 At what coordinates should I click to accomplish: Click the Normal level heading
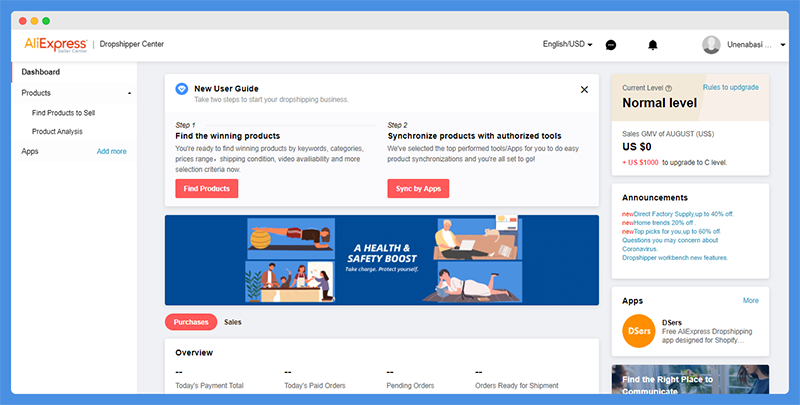(659, 103)
